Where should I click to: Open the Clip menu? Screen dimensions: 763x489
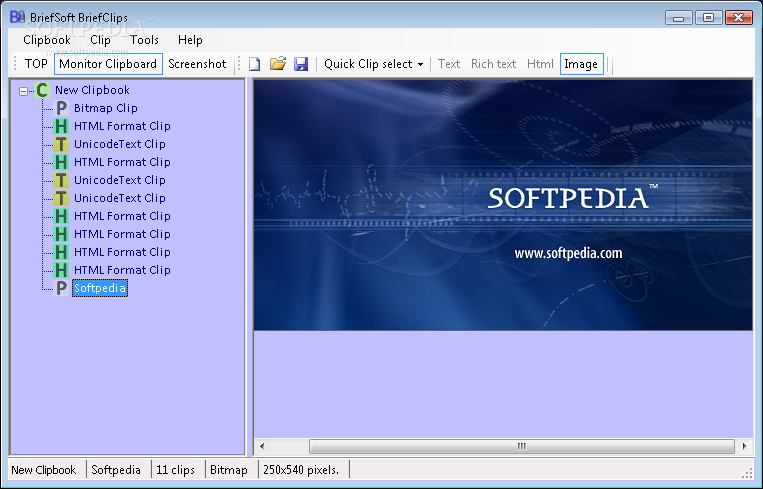coord(100,40)
